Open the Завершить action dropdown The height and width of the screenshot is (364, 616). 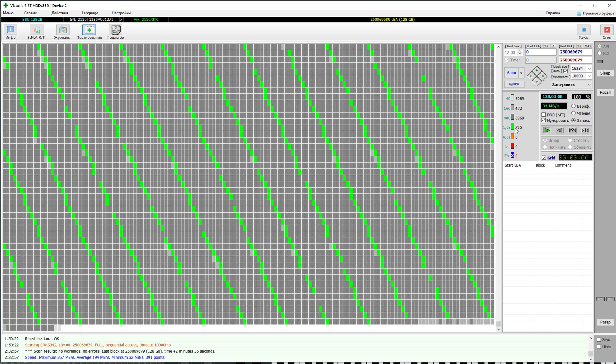(x=589, y=85)
